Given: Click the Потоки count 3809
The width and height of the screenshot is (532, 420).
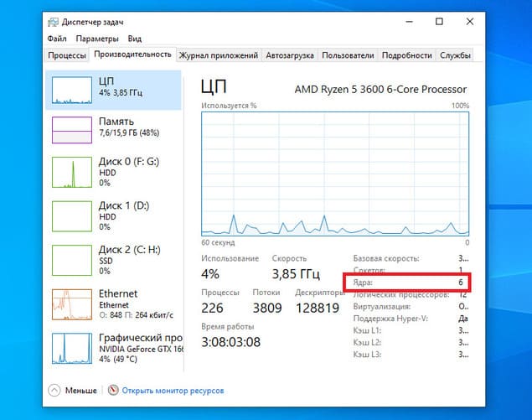Looking at the screenshot, I should coord(267,308).
